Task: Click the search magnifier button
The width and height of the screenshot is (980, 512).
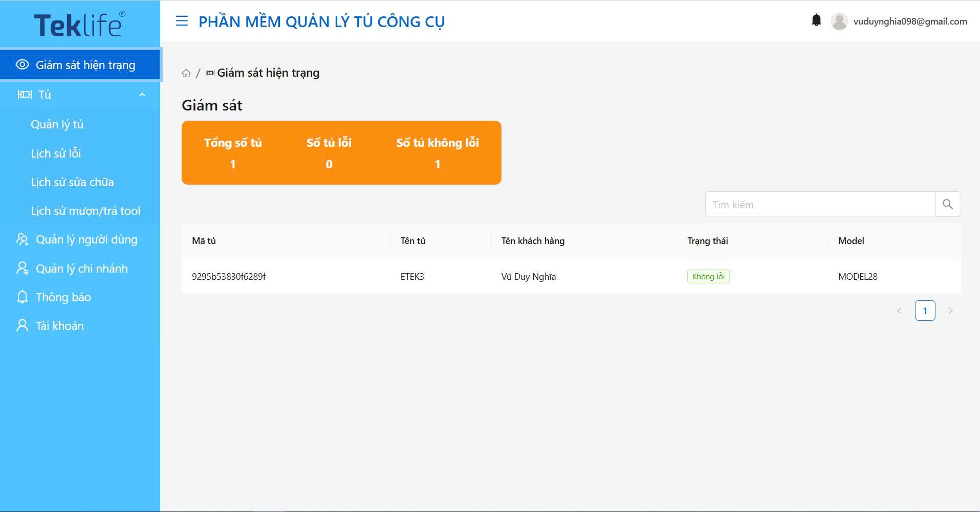Action: click(x=948, y=204)
